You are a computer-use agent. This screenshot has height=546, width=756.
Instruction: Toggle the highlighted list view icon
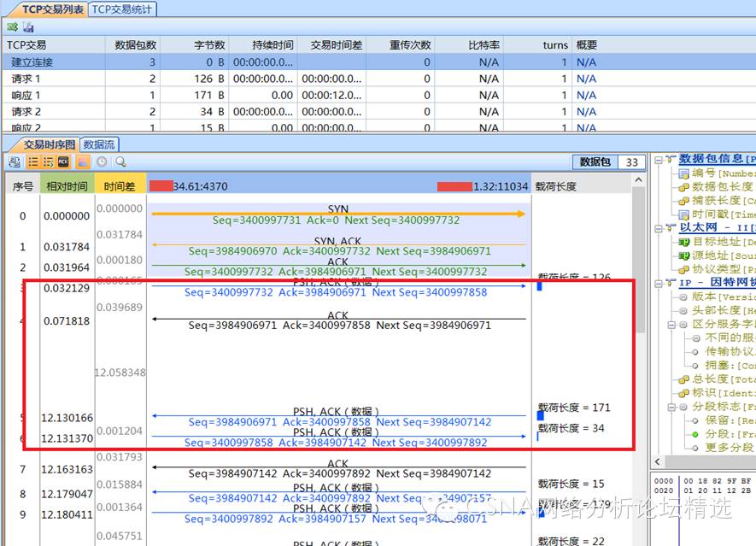point(32,161)
